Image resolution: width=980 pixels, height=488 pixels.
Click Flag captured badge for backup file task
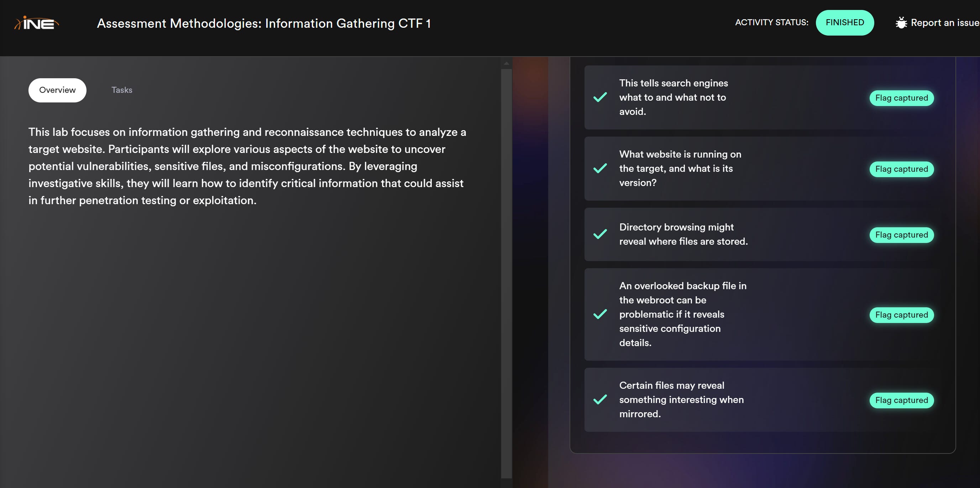tap(901, 315)
